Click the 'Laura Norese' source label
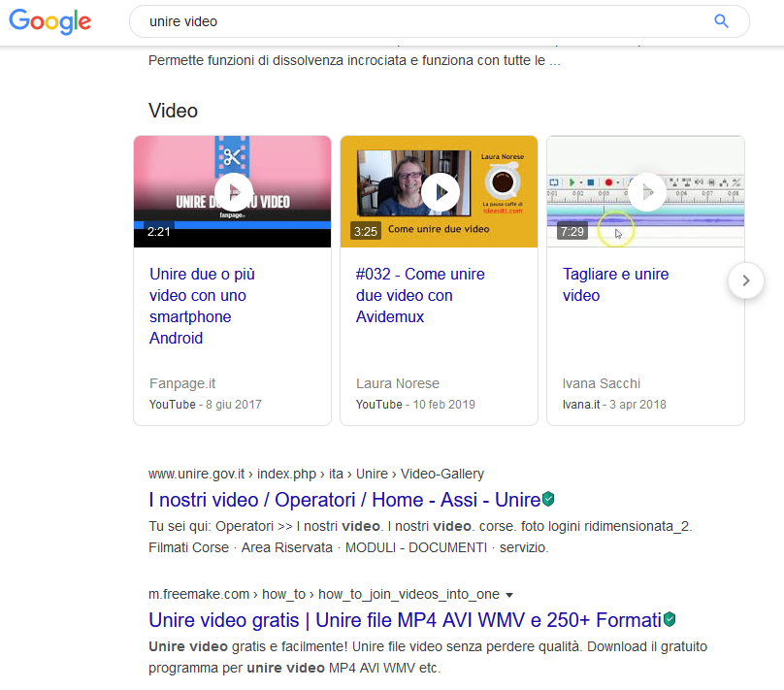The image size is (784, 690). point(398,383)
